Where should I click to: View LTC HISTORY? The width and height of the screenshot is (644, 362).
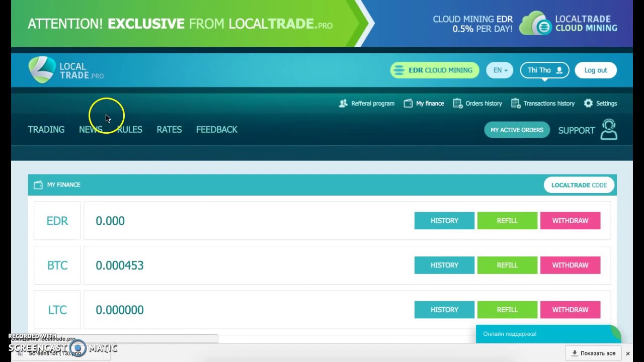[444, 310]
